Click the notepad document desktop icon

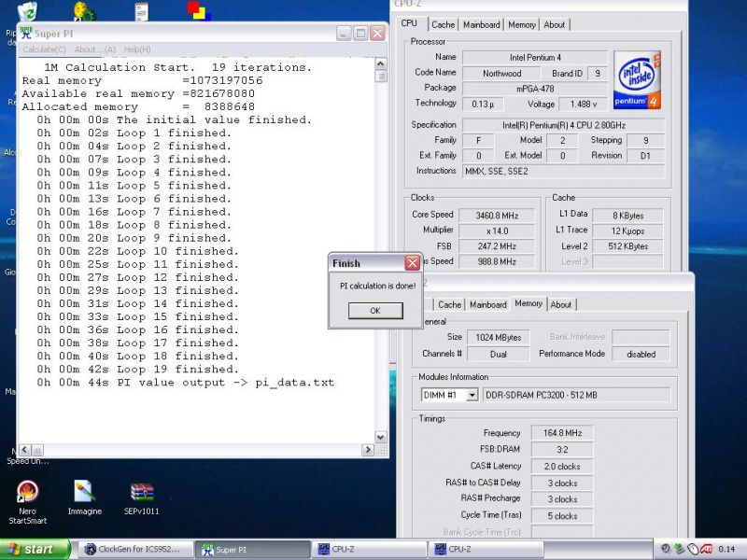(142, 11)
